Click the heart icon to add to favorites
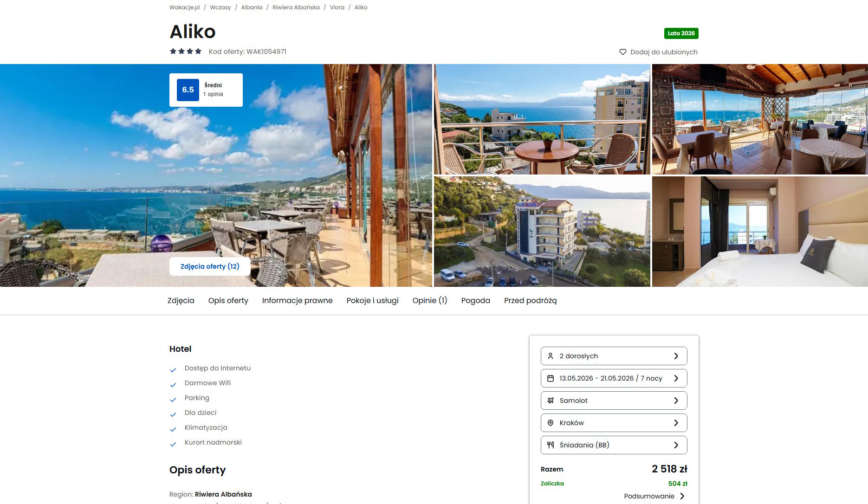 (623, 52)
